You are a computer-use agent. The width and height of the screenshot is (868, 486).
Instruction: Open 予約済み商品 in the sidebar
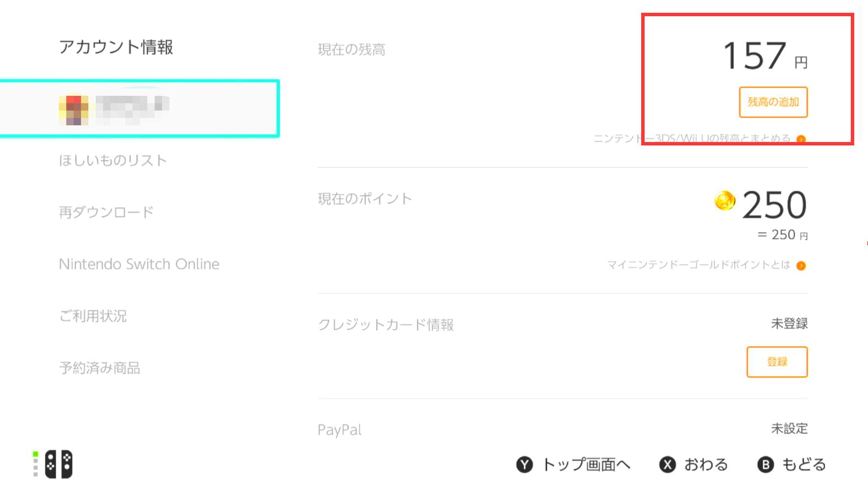coord(101,368)
